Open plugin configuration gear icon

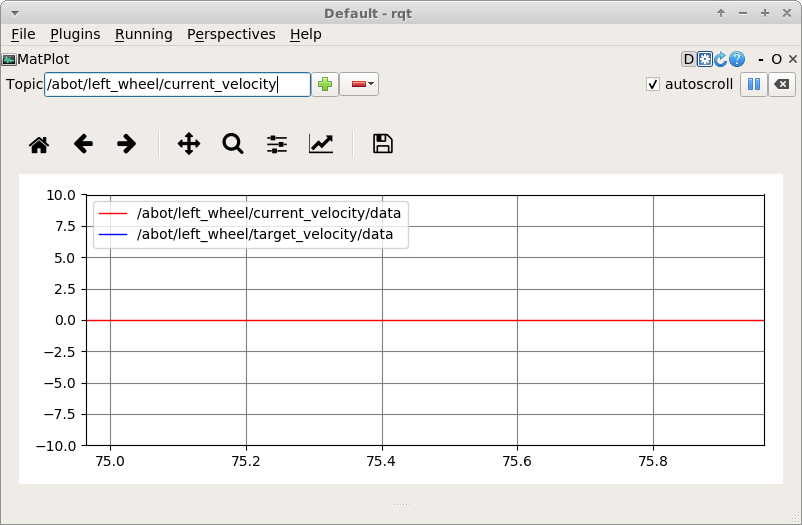[x=704, y=59]
